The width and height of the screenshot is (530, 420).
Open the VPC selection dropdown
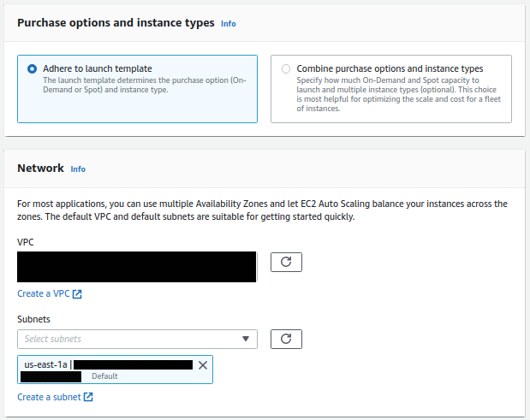(x=137, y=267)
